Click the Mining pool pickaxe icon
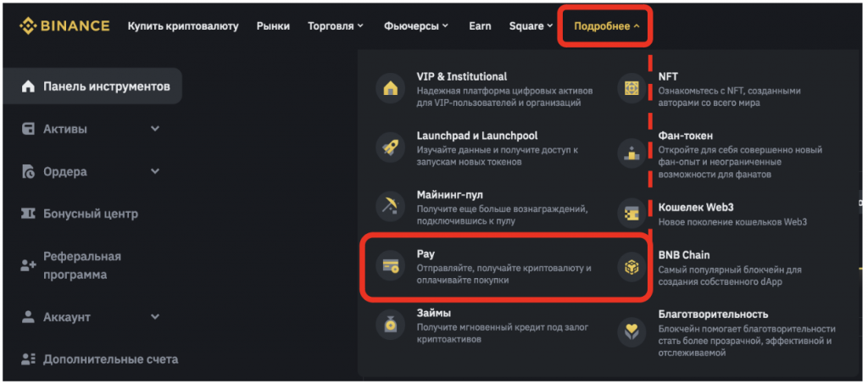Screen dimensions: 868x384 coord(391,207)
